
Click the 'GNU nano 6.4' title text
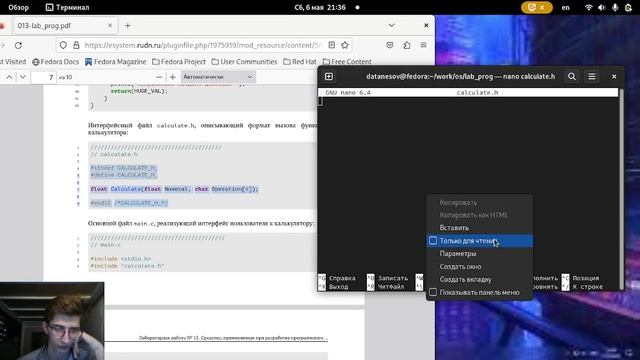[348, 93]
